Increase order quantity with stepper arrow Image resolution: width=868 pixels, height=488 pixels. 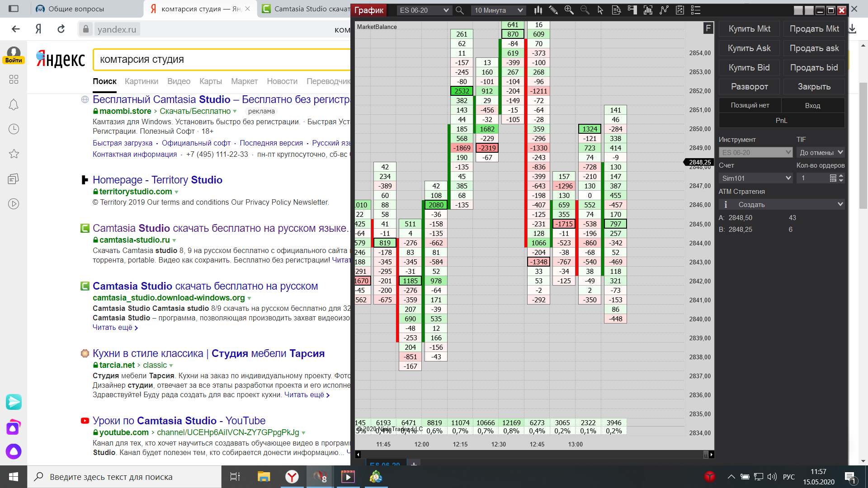[841, 175]
